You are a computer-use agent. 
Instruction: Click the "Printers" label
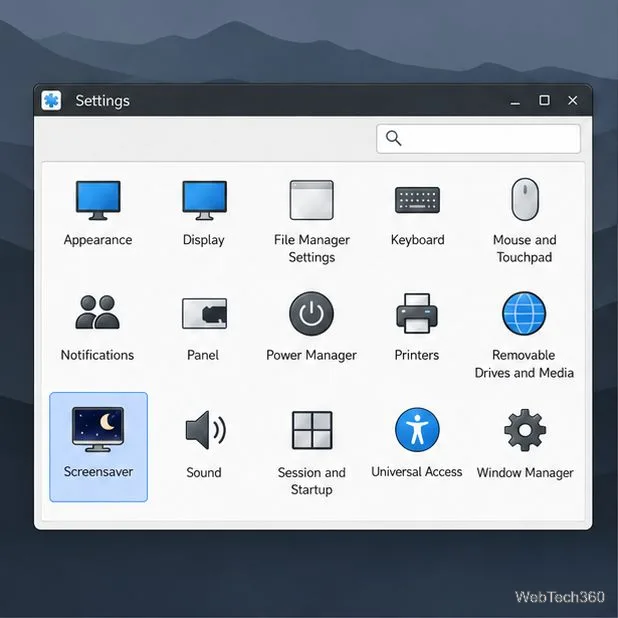coord(417,355)
